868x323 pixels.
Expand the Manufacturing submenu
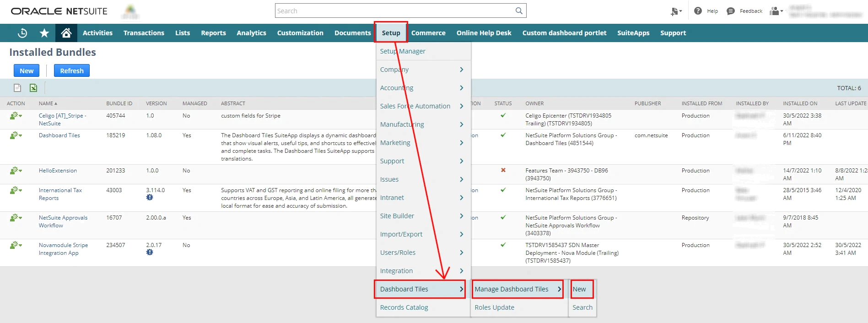tap(422, 124)
